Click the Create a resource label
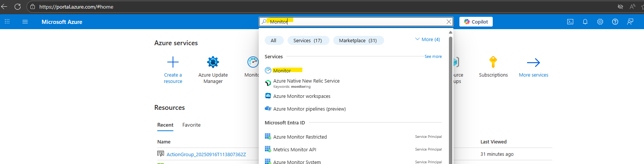Screen dimensions: 644x164 [x=173, y=78]
